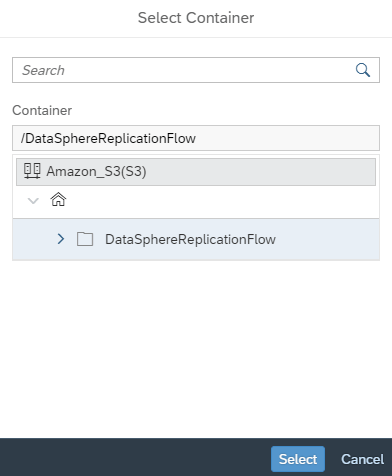The width and height of the screenshot is (392, 476).
Task: Select the Amazon_S3(S3) connection row
Action: (x=196, y=172)
